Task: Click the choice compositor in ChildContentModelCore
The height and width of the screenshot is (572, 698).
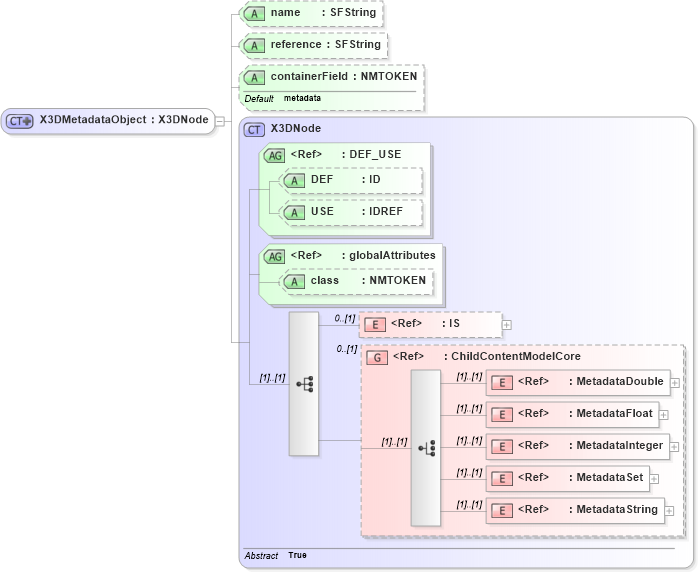Action: 426,448
